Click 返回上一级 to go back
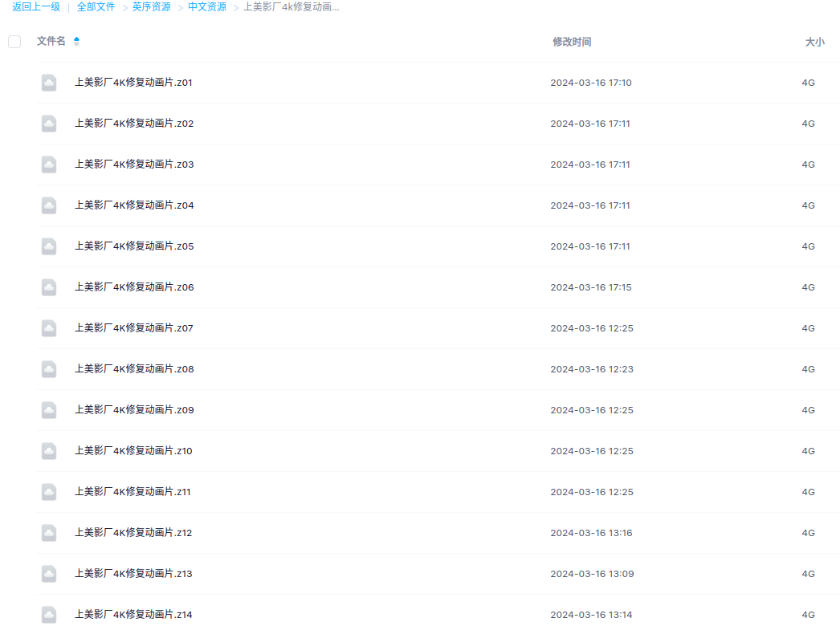Image resolution: width=840 pixels, height=626 pixels. [36, 7]
